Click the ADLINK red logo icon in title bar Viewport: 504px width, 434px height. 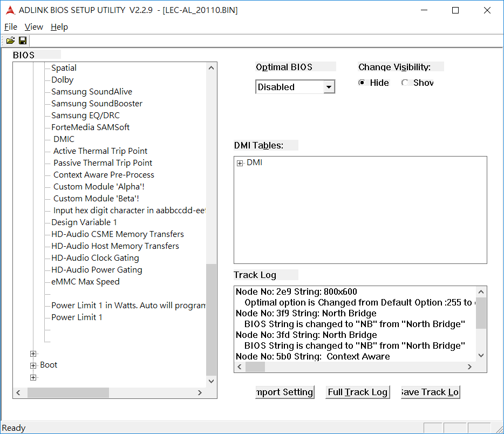[10, 10]
